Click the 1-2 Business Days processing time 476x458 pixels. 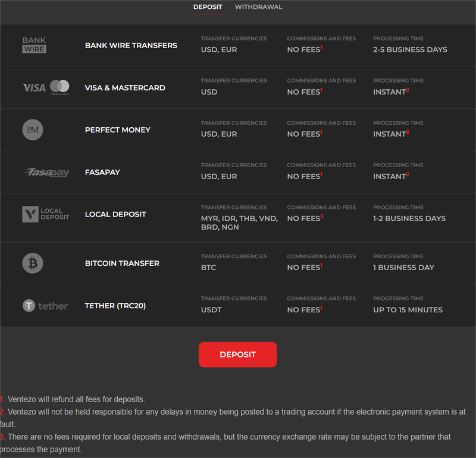409,218
